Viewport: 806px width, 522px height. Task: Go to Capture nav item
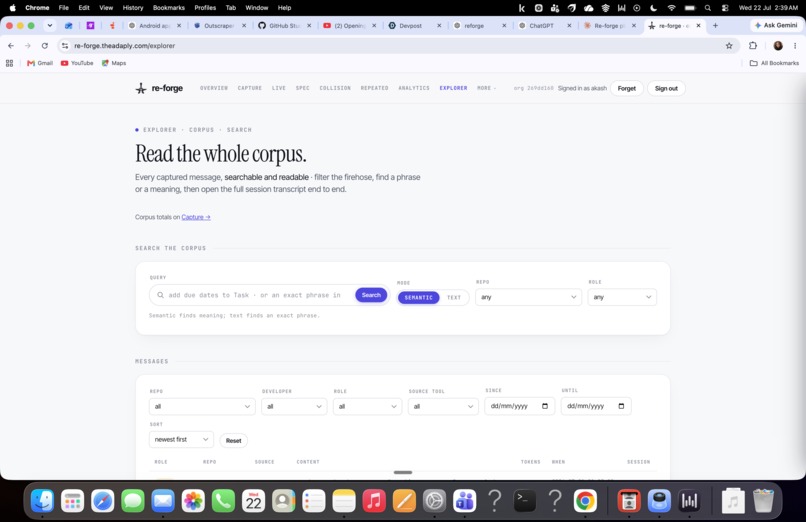(250, 88)
